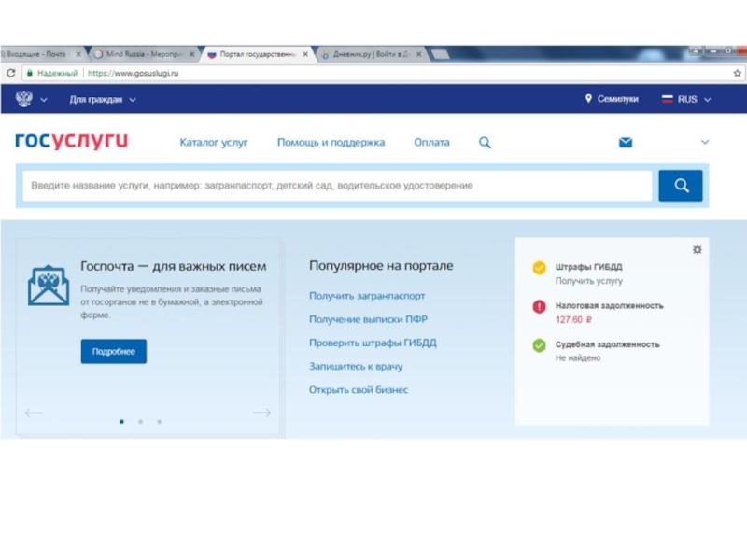This screenshot has height=560, width=747.
Task: Select the third carousel dot indicator
Action: (159, 422)
